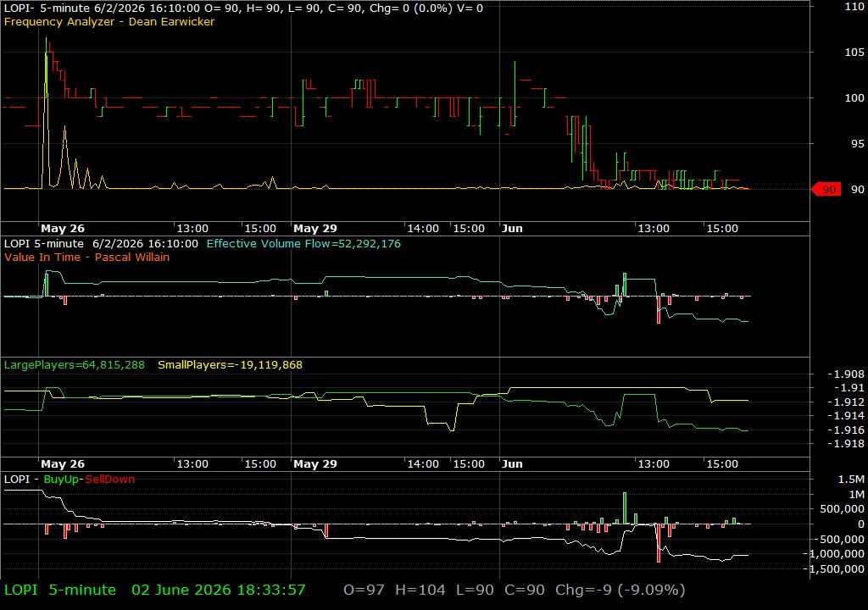Click 'May 26' date on top time axis
Screen dimensions: 868x610
(63, 229)
